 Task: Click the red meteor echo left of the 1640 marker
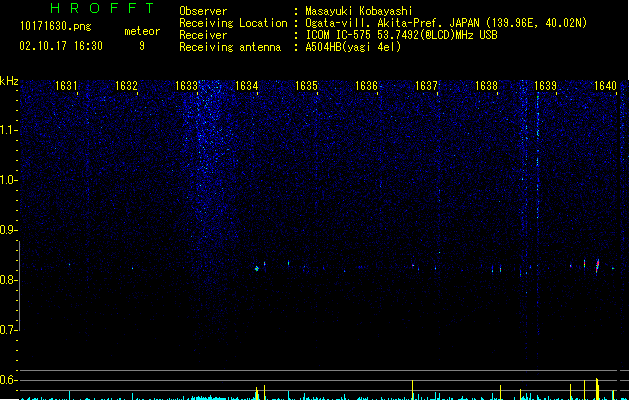[x=597, y=266]
